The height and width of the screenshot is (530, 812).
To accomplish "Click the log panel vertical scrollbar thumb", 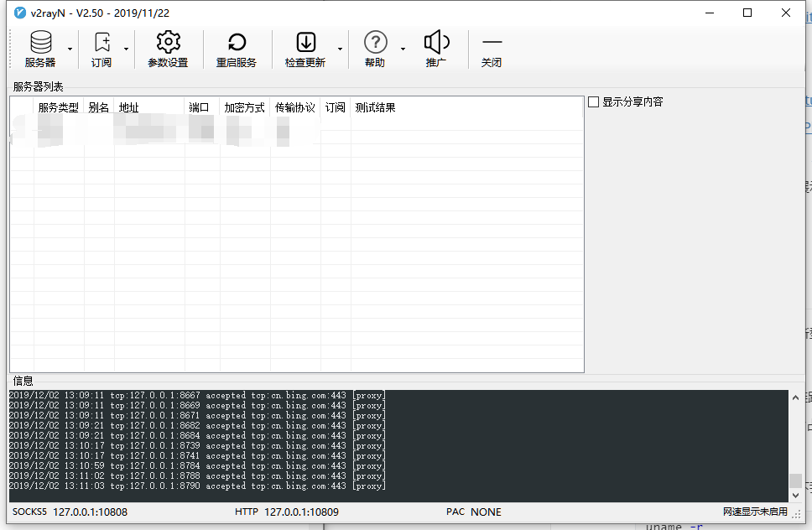I will 795,481.
